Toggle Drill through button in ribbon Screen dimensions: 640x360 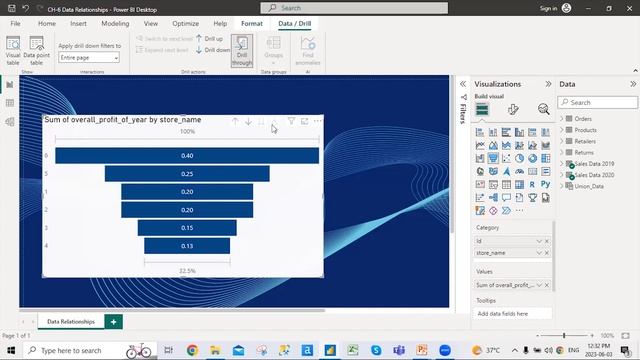(x=242, y=51)
